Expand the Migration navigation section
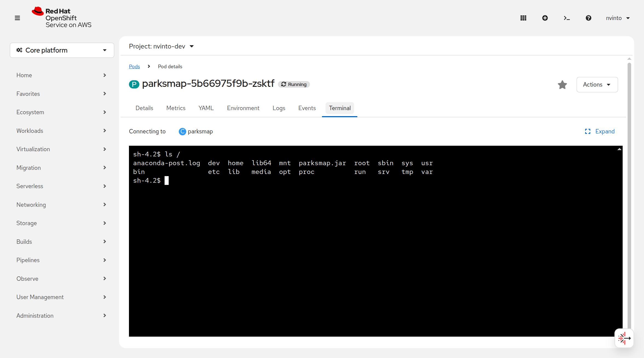Screen dimensions: 644x358 click(x=62, y=168)
